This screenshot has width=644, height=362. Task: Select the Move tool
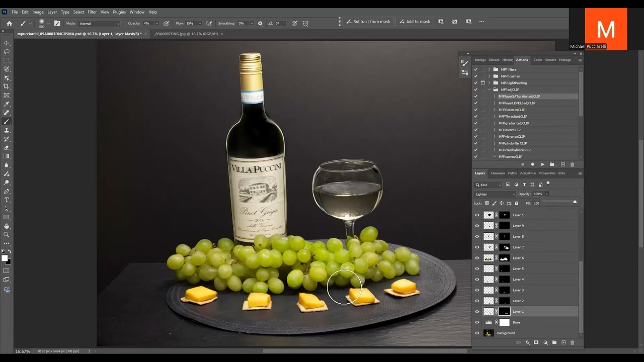click(x=7, y=43)
